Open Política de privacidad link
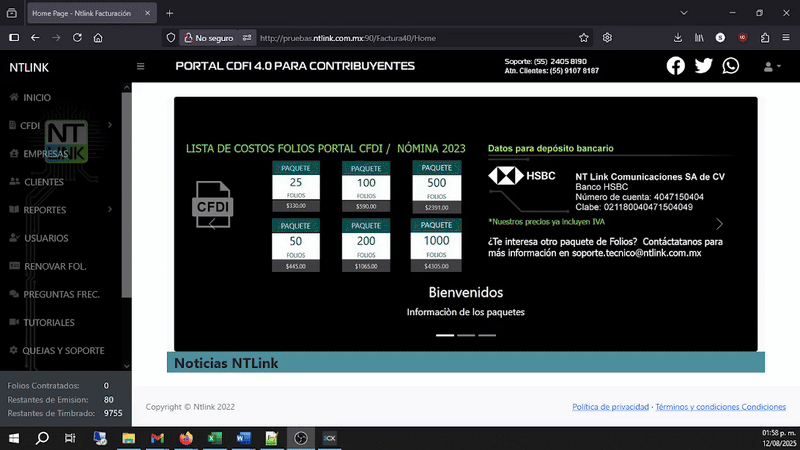This screenshot has width=800, height=450. pyautogui.click(x=610, y=407)
